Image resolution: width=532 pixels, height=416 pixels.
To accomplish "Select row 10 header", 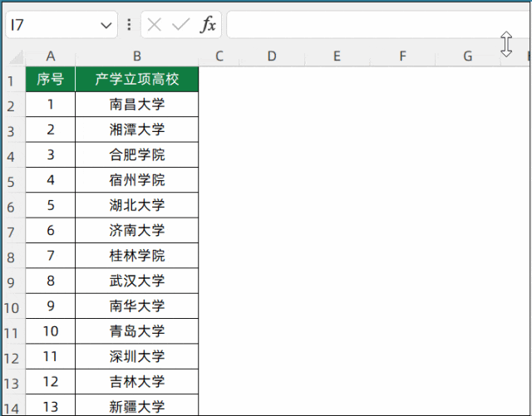I will tap(13, 307).
